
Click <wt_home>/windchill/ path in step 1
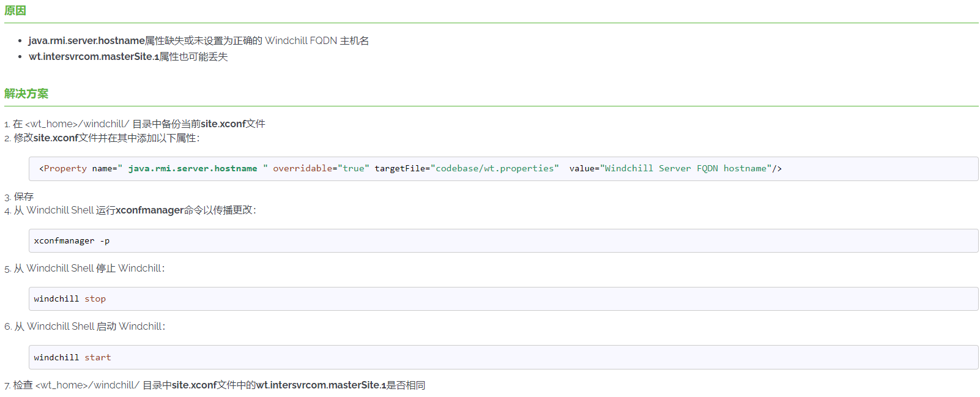77,124
